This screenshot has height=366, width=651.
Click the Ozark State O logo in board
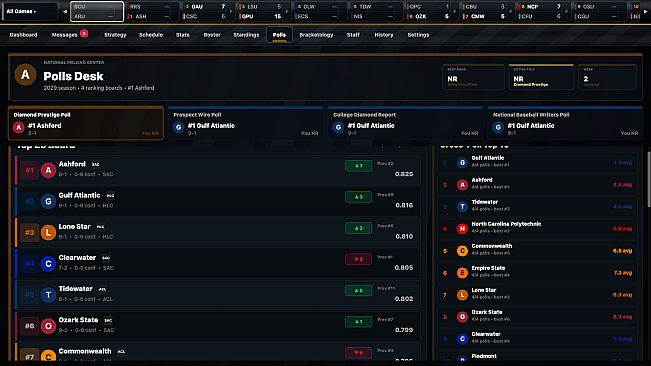(x=48, y=326)
